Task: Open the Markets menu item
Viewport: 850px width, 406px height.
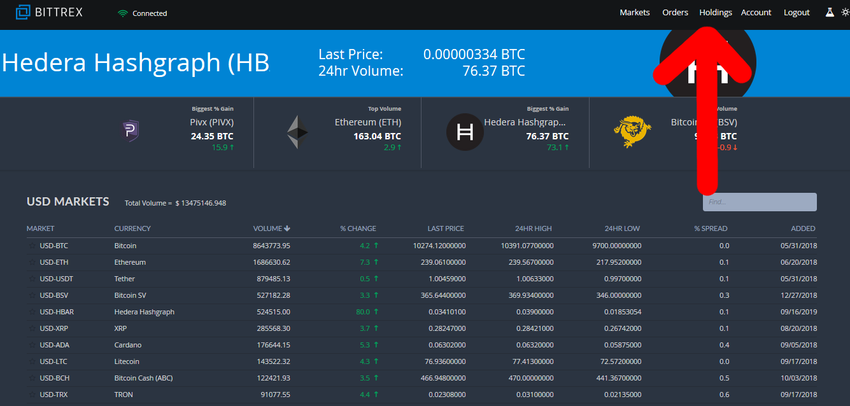Action: click(x=635, y=13)
